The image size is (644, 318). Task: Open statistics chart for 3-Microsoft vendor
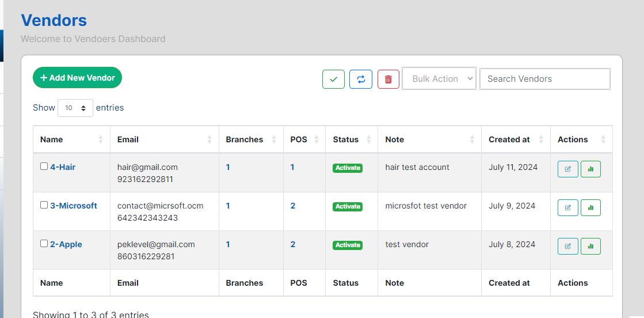(x=590, y=208)
